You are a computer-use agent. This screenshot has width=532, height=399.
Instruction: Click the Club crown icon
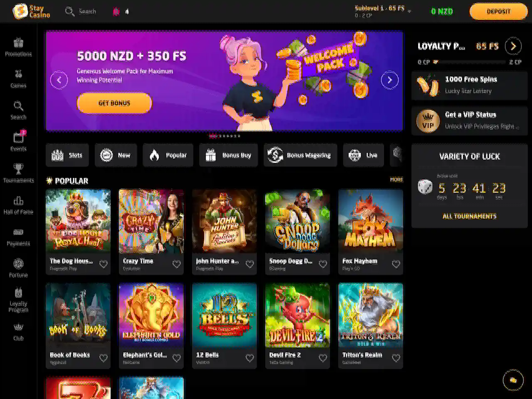[18, 327]
